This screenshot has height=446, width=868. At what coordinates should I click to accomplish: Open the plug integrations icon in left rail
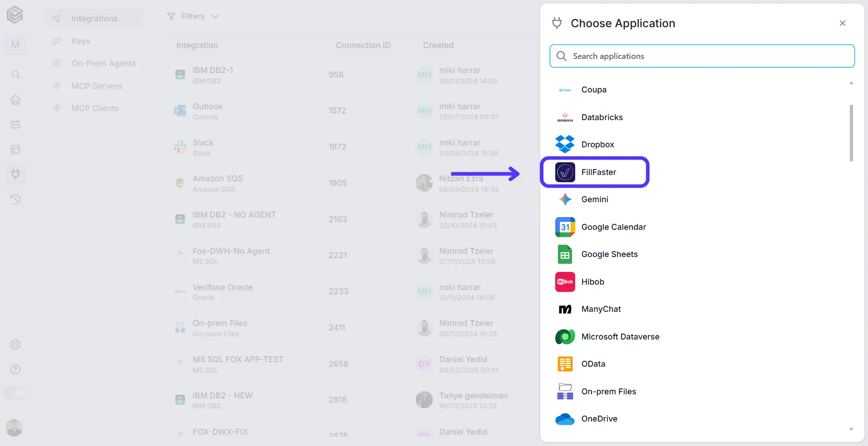[15, 174]
